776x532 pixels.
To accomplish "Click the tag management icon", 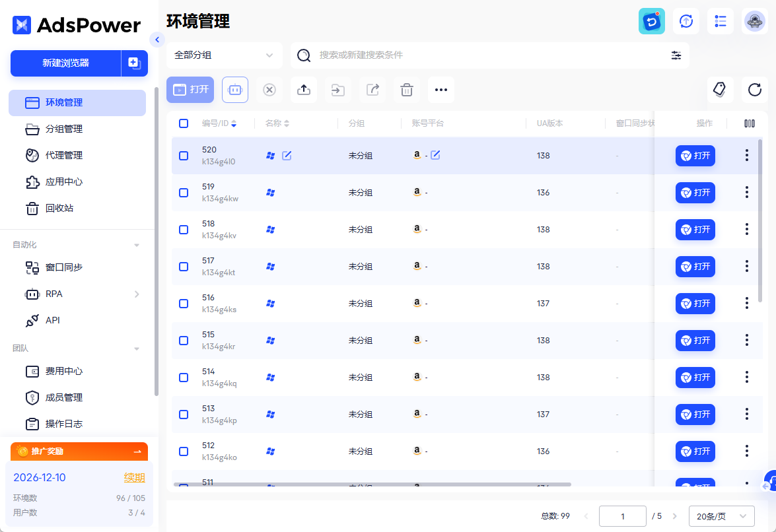I will point(720,90).
